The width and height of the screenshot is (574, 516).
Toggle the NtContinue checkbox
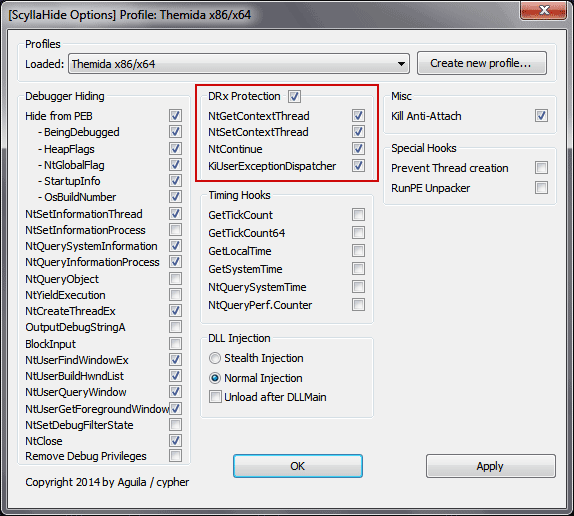358,149
